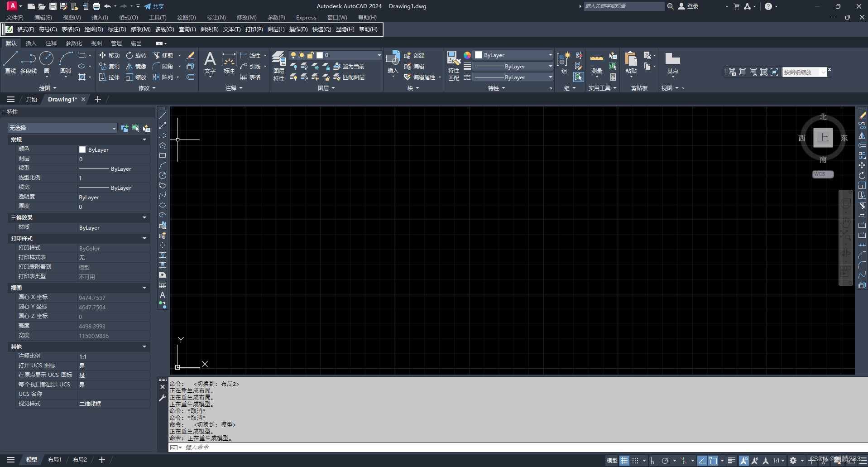Click the Dimension (标注) tool
Screen dimensions: 868x467
(x=229, y=63)
